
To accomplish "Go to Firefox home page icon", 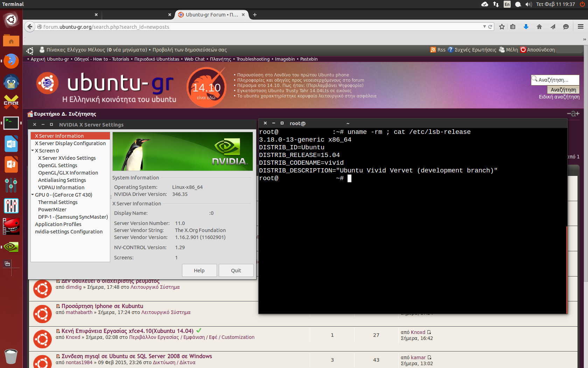I will click(539, 27).
